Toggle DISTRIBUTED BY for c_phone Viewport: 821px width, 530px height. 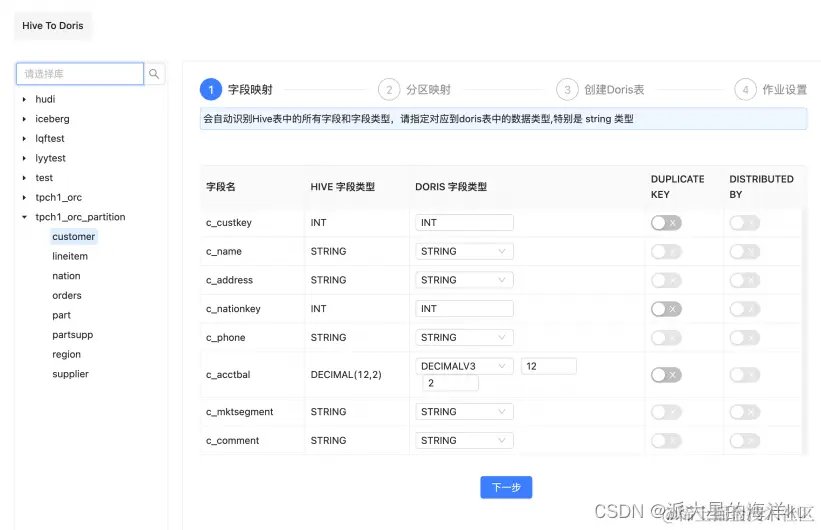(x=745, y=338)
